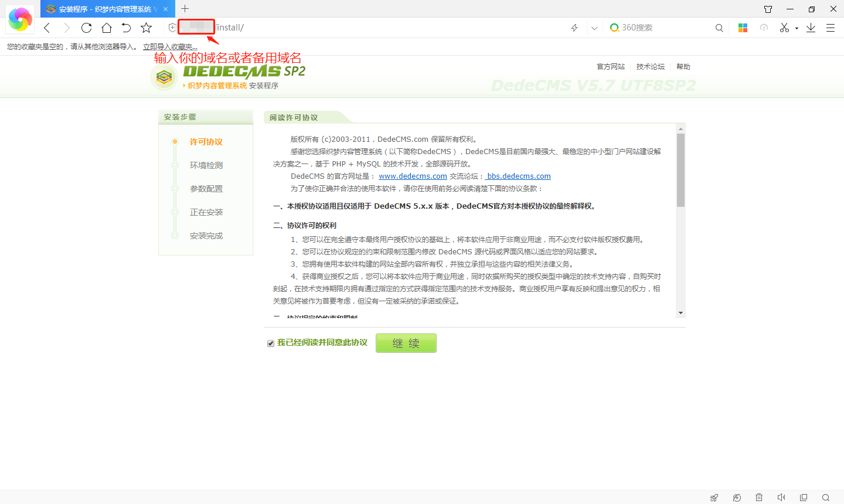Click the 继续 button
The width and height of the screenshot is (844, 504).
[406, 343]
